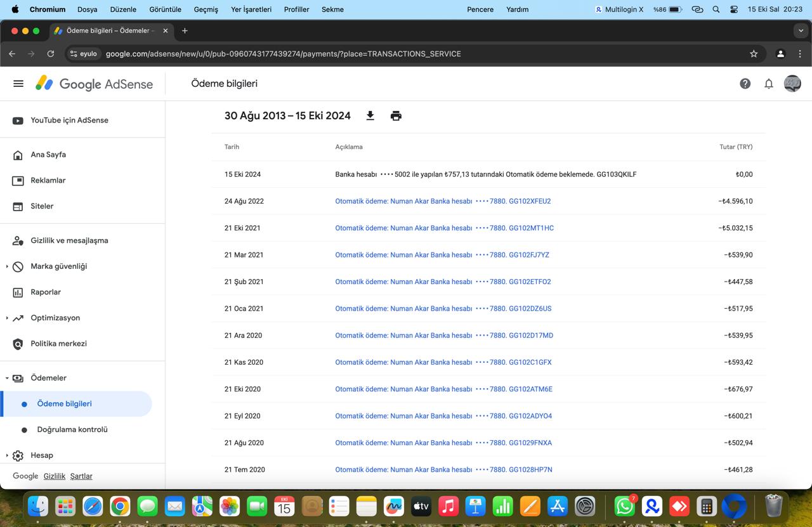Click the date range 30 Ağu 2013 – 15 Eki 2024
The image size is (812, 527).
[x=287, y=115]
